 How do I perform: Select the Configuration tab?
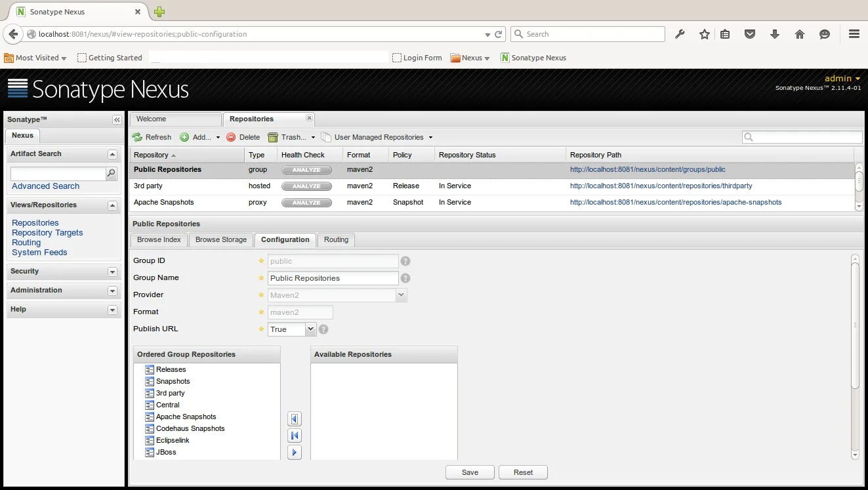[x=285, y=240]
